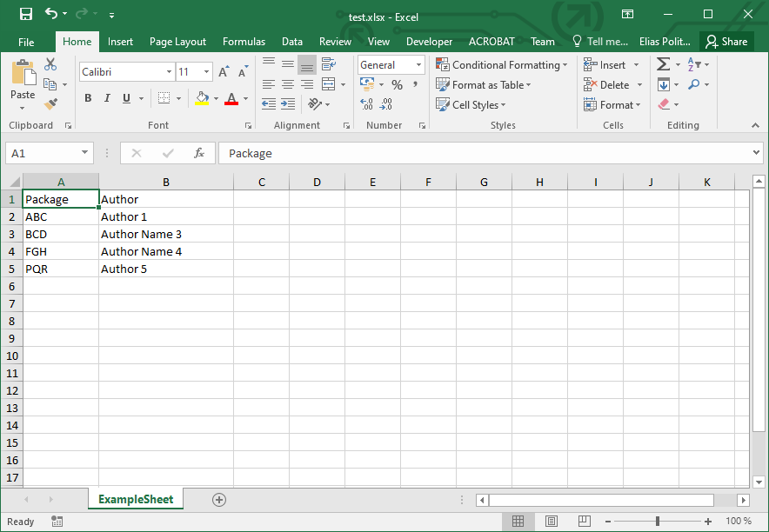The width and height of the screenshot is (769, 532).
Task: Switch to the Developer tab
Action: click(x=429, y=42)
